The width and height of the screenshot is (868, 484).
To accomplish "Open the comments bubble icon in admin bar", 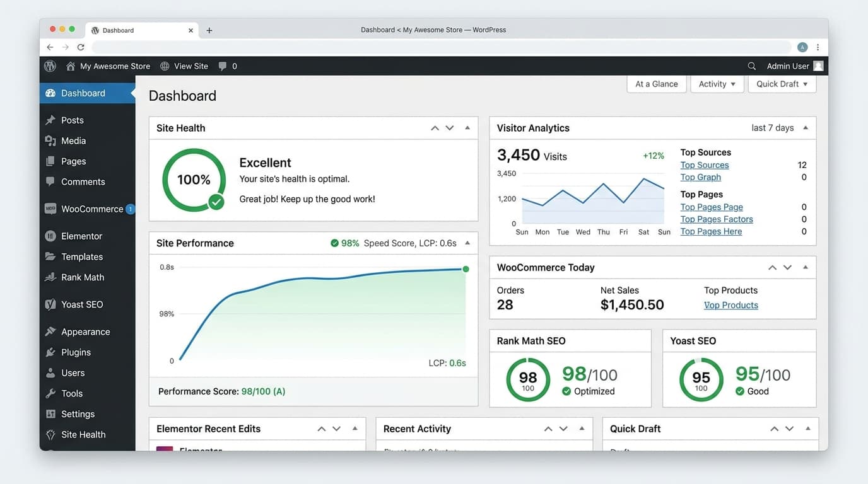I will pos(223,66).
